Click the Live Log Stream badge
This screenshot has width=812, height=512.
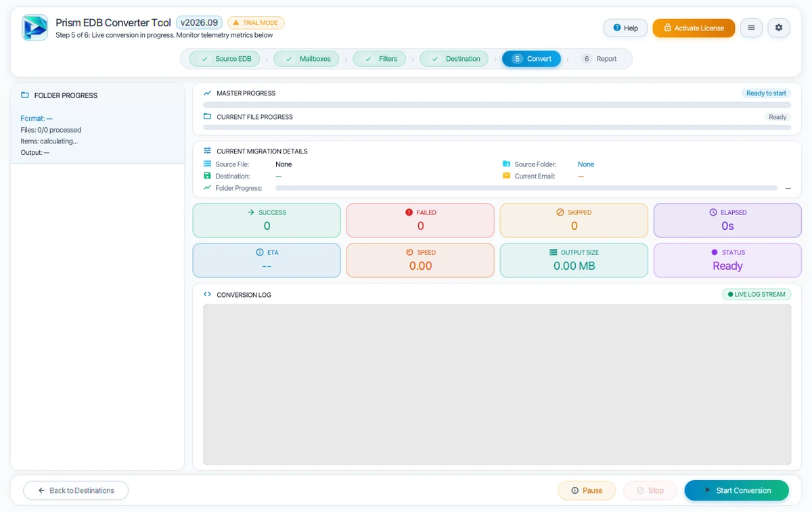pos(757,294)
